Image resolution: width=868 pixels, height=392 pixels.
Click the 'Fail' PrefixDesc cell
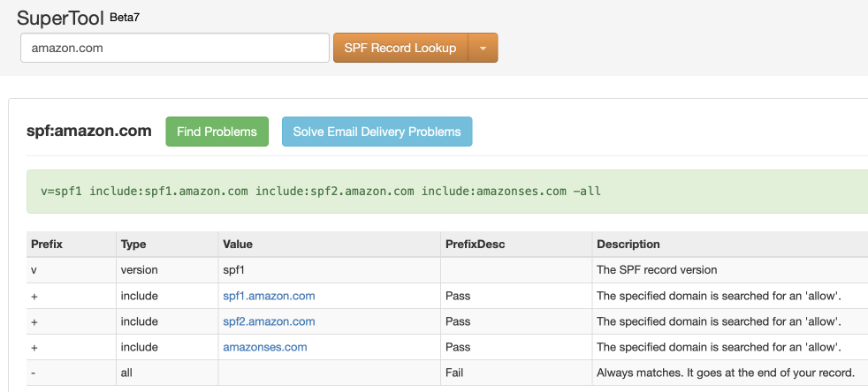516,373
